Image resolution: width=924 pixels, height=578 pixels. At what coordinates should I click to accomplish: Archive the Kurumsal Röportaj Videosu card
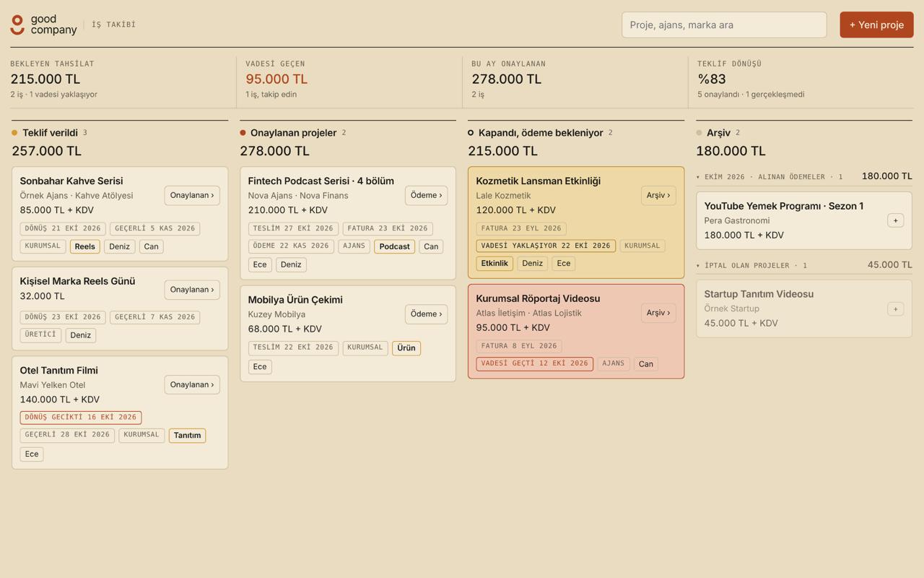click(658, 313)
